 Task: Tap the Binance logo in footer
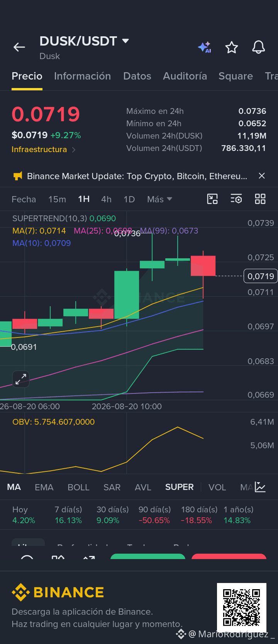tap(58, 592)
